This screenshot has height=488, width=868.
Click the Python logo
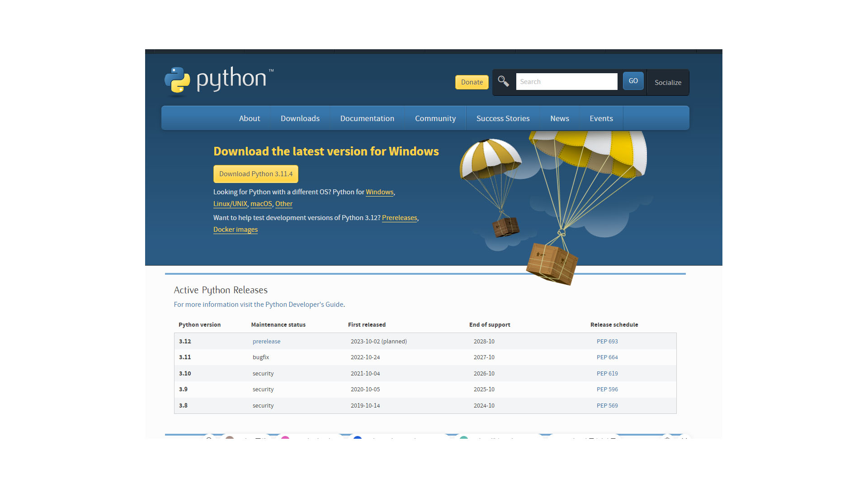click(219, 81)
